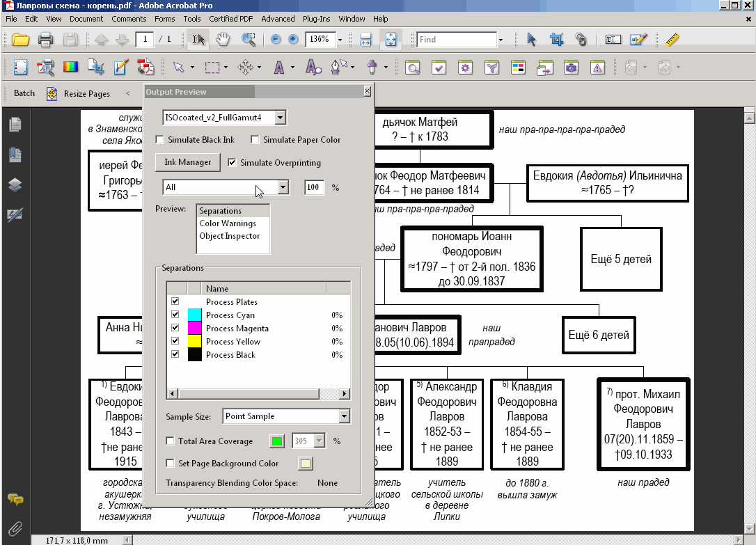Click the Print icon in toolbar

(46, 40)
